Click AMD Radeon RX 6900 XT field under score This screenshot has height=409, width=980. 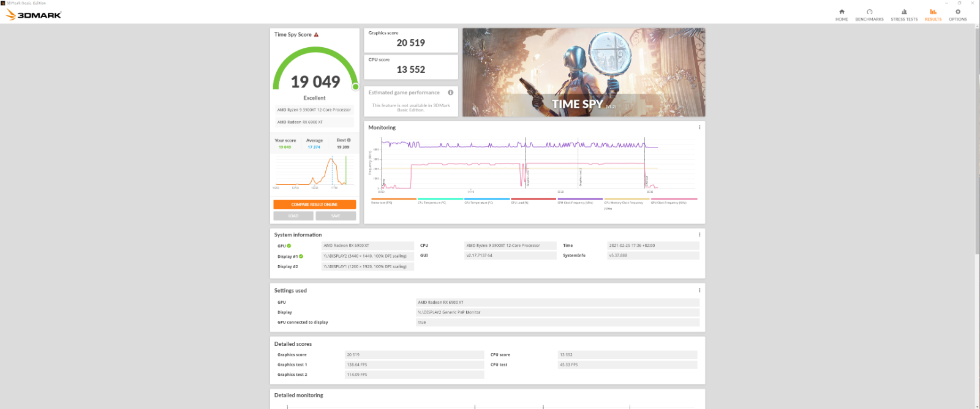[314, 122]
